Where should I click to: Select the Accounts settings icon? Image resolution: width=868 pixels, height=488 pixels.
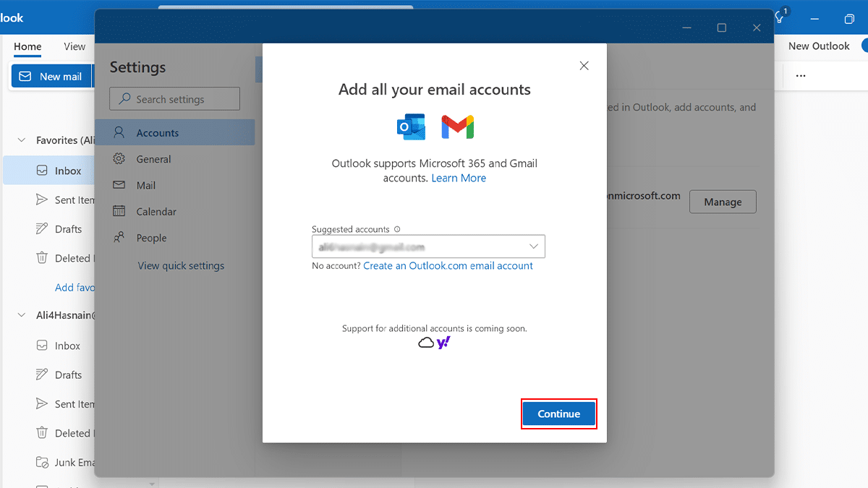coord(118,132)
